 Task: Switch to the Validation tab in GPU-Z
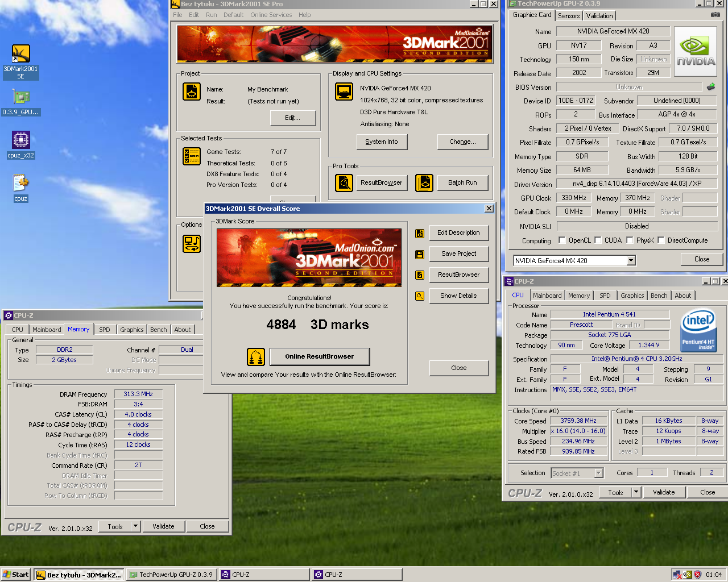pos(599,16)
